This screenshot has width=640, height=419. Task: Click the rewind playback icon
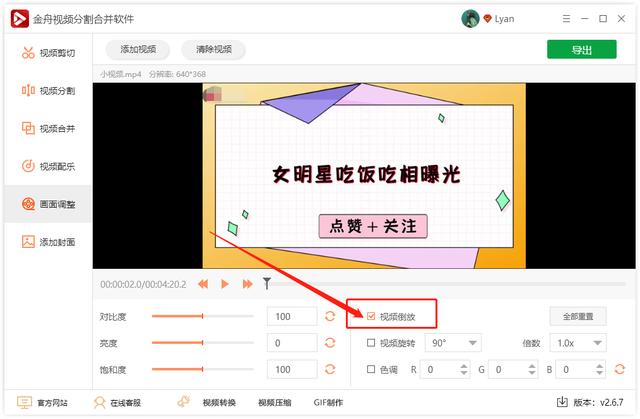pos(203,285)
